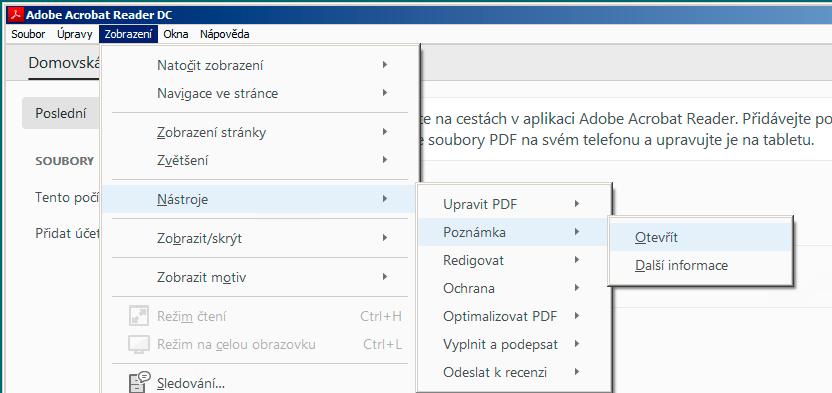Image resolution: width=832 pixels, height=393 pixels.
Task: Click the Adobe Acrobat logo in title bar
Action: pos(16,14)
